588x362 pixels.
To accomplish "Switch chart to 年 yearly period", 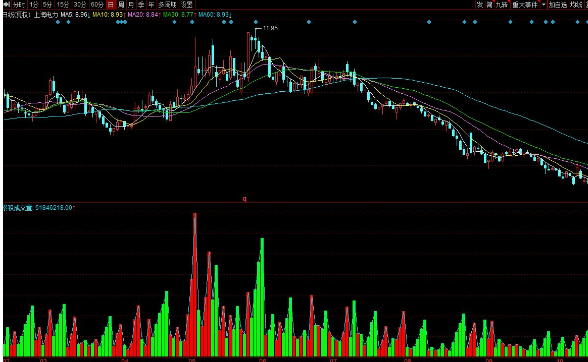I will point(151,5).
